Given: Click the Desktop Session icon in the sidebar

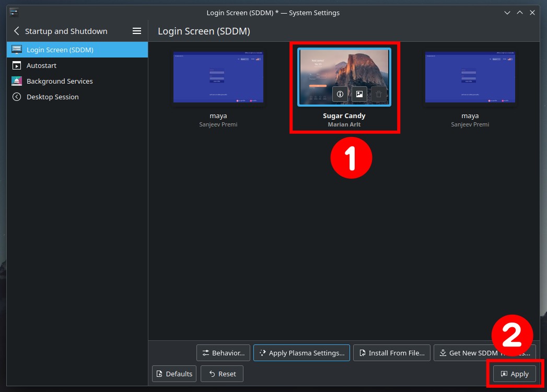Looking at the screenshot, I should coord(16,97).
